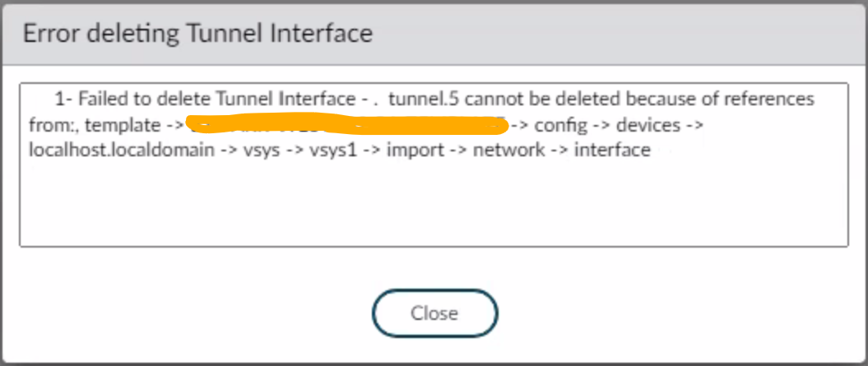Click the orange redacted template name
868x366 pixels.
pos(346,125)
